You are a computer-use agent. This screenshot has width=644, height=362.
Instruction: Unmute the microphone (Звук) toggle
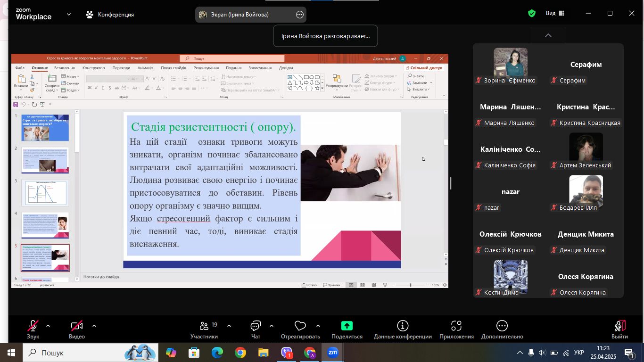(x=33, y=326)
